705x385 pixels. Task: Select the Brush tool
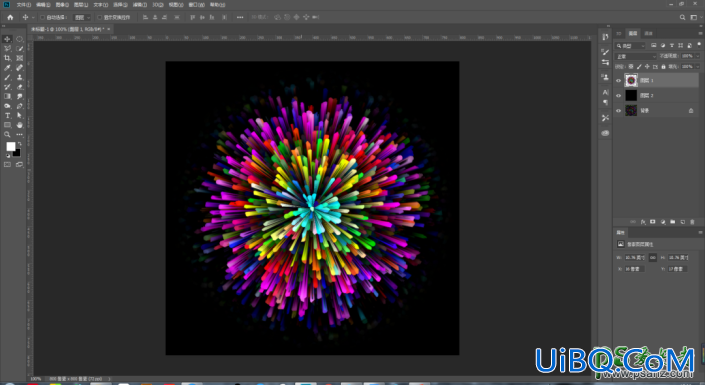(x=7, y=77)
